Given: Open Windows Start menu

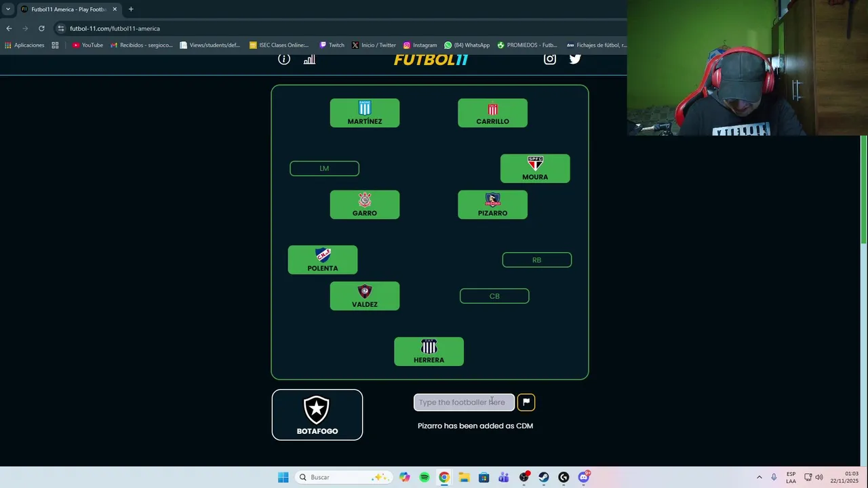Looking at the screenshot, I should [283, 477].
